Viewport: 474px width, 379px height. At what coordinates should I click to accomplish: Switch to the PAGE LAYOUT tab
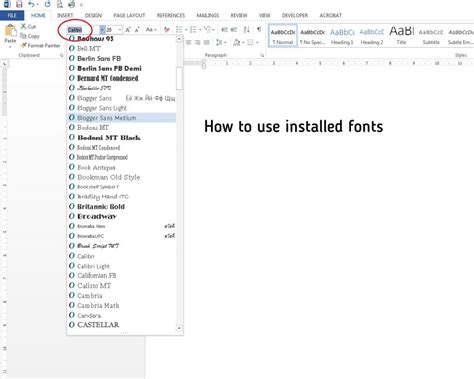[129, 15]
